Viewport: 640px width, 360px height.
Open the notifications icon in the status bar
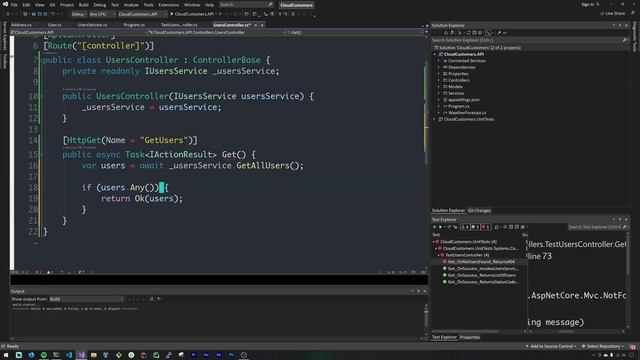[x=633, y=346]
